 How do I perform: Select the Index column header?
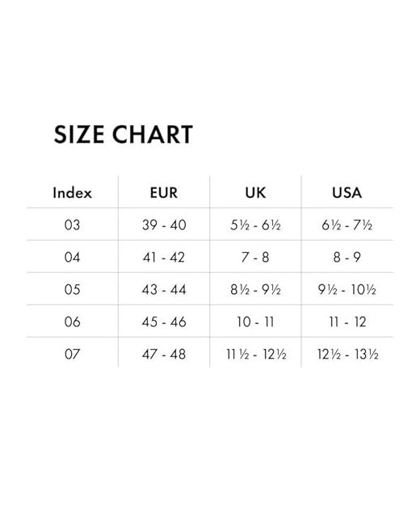pyautogui.click(x=73, y=192)
